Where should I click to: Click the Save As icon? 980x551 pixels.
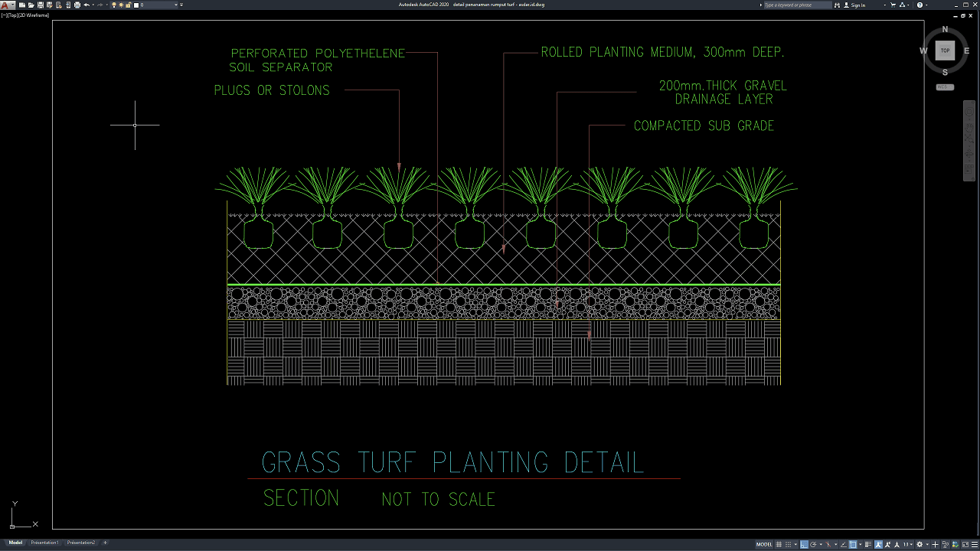click(x=49, y=5)
